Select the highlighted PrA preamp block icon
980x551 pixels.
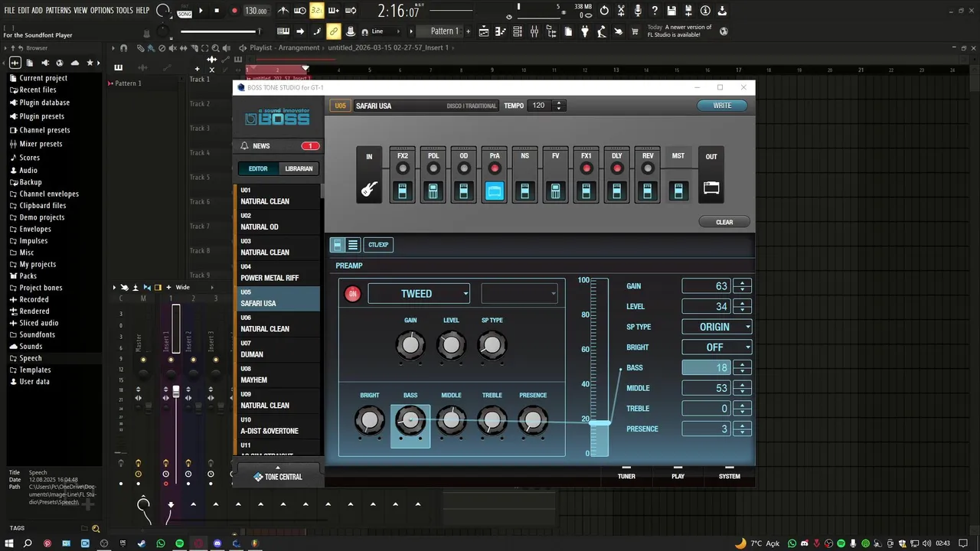(495, 191)
